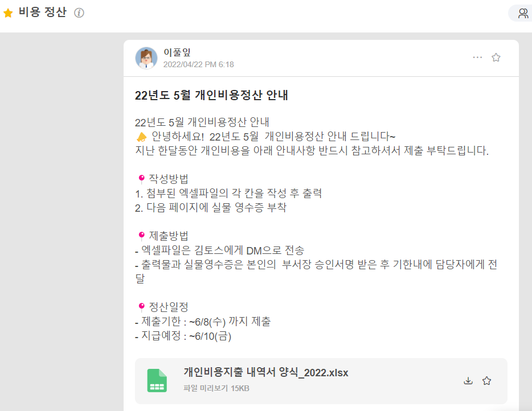Image resolution: width=532 pixels, height=411 pixels.
Task: Click the pin icon beside 정산일정
Action: (x=141, y=308)
